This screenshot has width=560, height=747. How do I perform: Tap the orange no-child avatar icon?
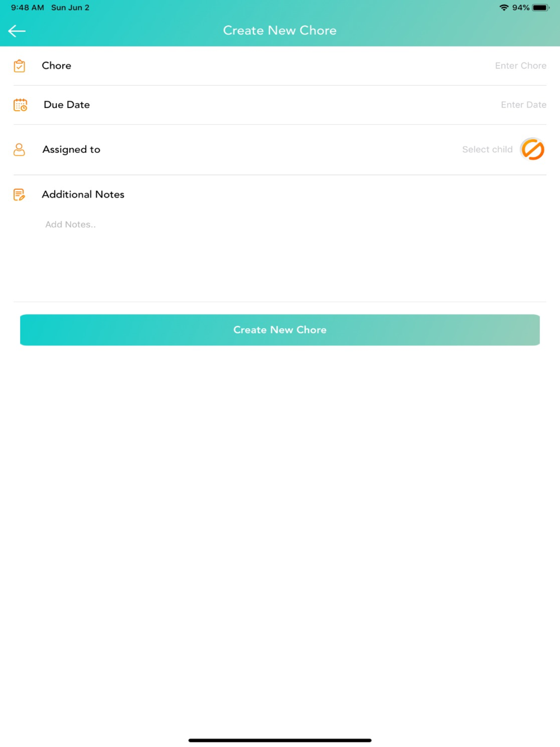tap(533, 150)
